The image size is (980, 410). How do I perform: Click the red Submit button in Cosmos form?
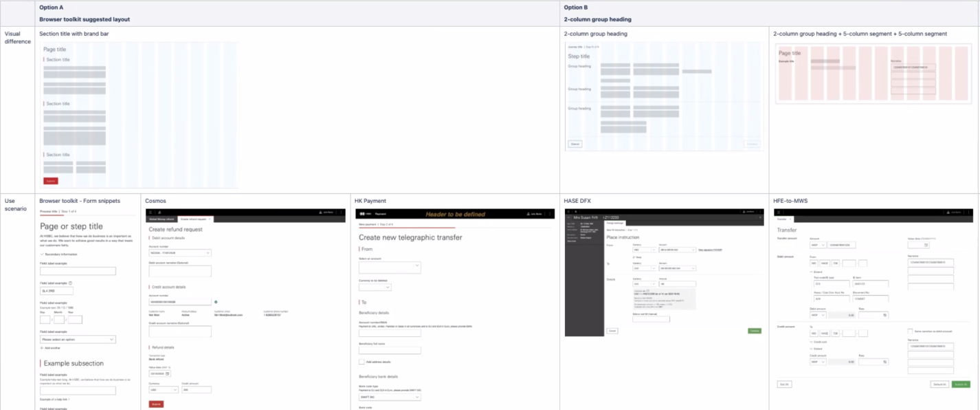(156, 404)
